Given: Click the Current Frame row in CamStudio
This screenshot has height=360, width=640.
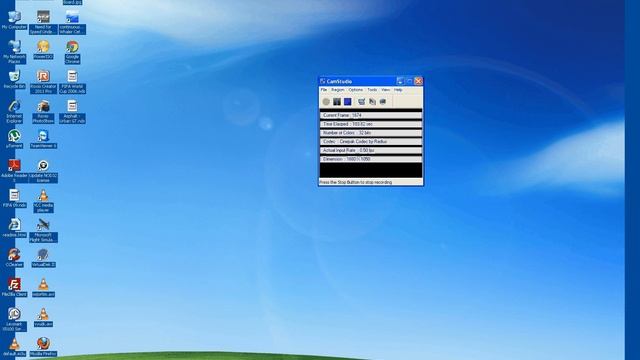Looking at the screenshot, I should 371,116.
